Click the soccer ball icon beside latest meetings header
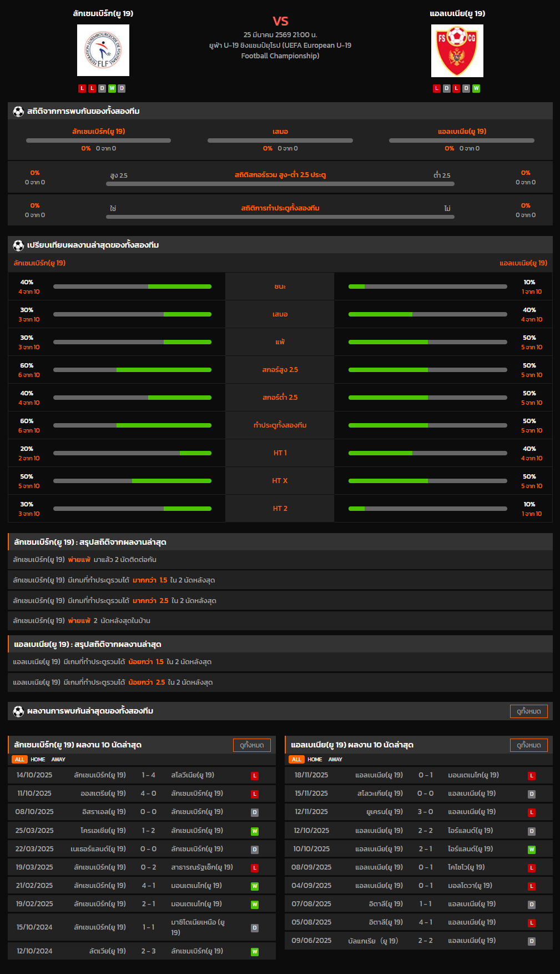This screenshot has width=560, height=974. click(18, 711)
